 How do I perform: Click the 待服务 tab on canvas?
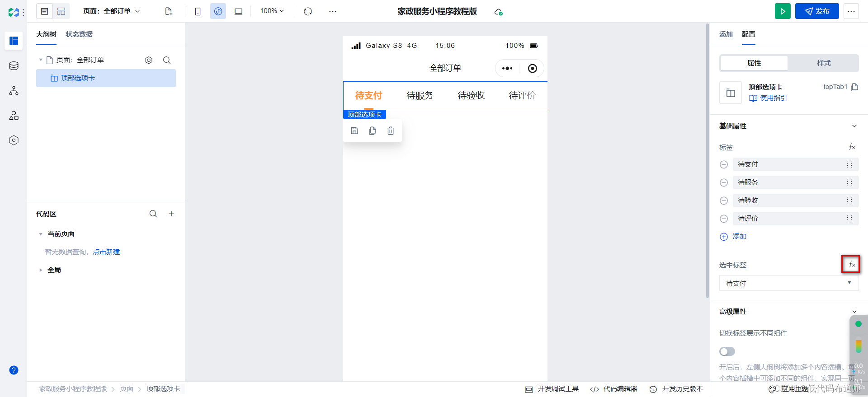click(420, 96)
